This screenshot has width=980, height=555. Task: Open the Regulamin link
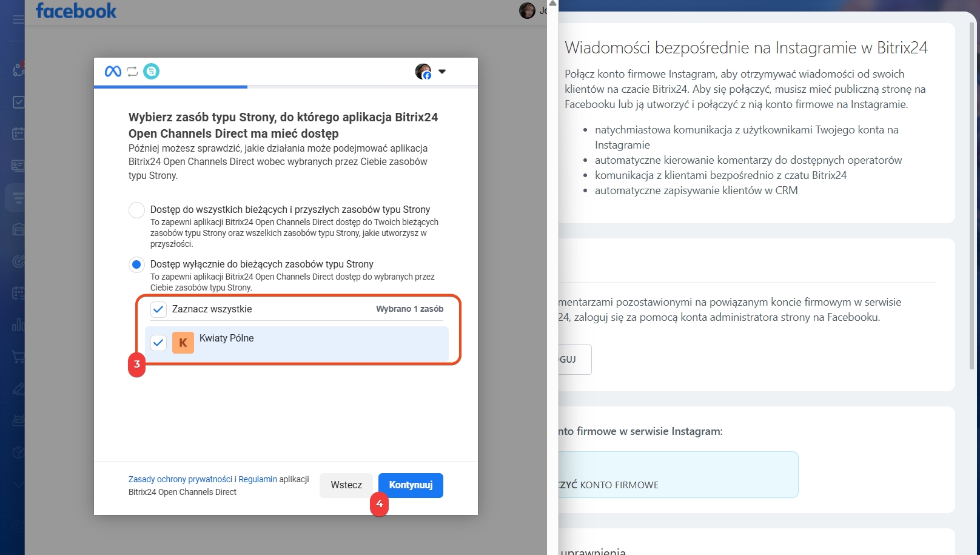pos(258,479)
